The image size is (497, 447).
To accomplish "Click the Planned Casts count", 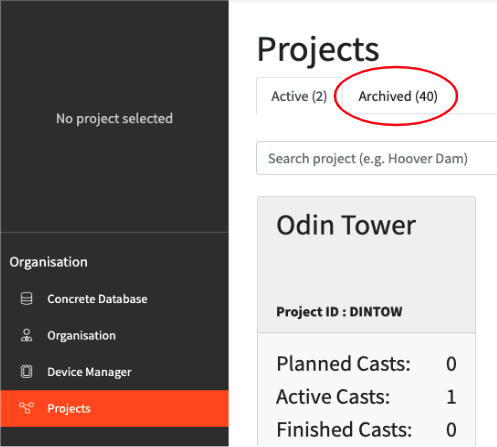I will (x=451, y=364).
